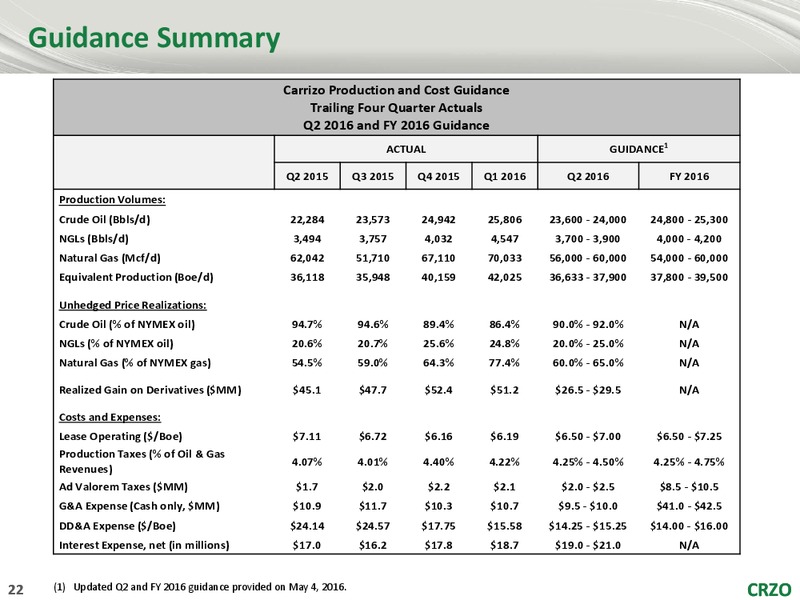Select the G&A value '$11.7'
This screenshot has height=600, width=800.
372,507
